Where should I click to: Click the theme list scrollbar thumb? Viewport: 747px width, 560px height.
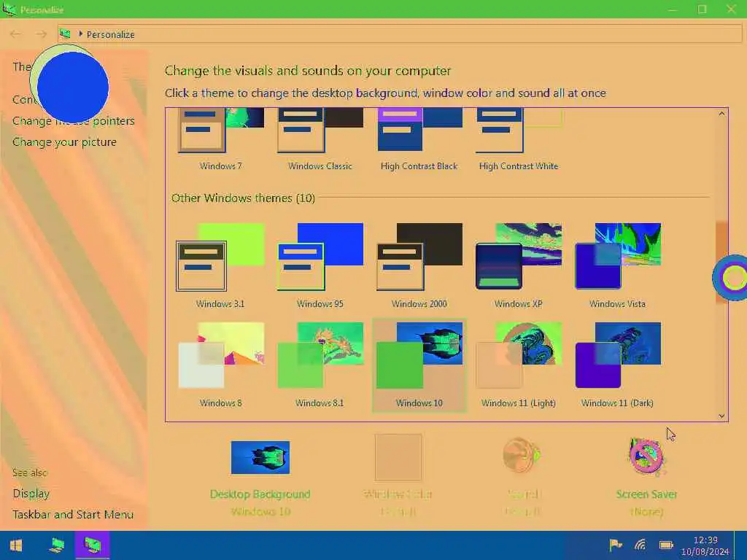(721, 262)
